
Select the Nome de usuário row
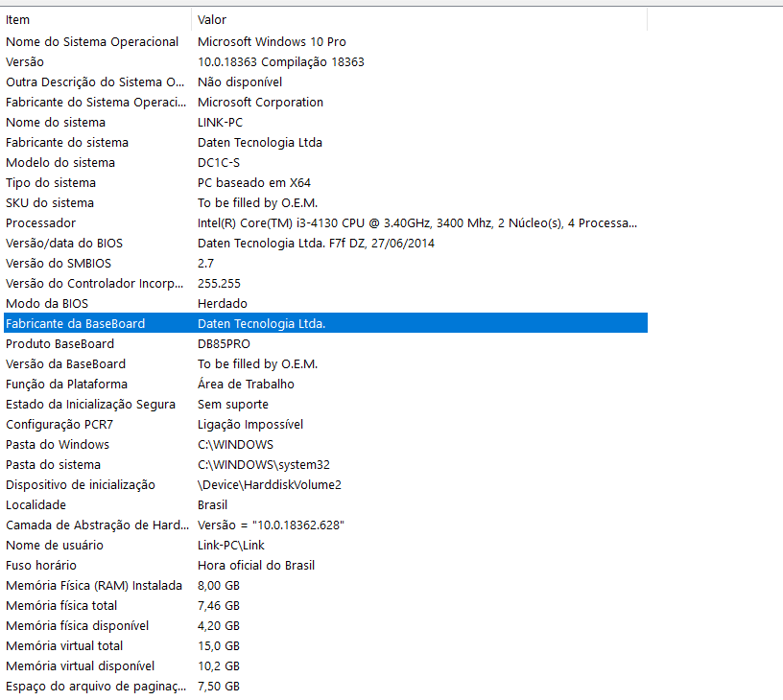325,545
